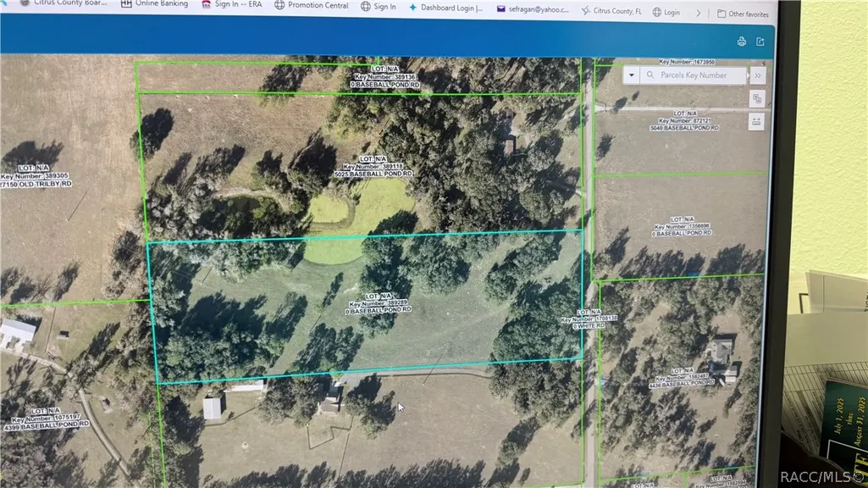Show more bookmarks with the chevron

pyautogui.click(x=698, y=13)
